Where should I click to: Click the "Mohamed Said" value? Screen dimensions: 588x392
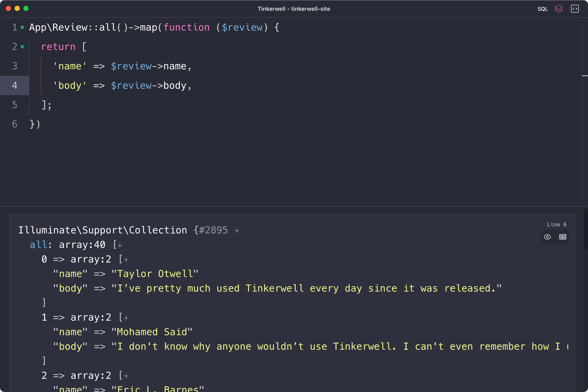[x=152, y=332]
